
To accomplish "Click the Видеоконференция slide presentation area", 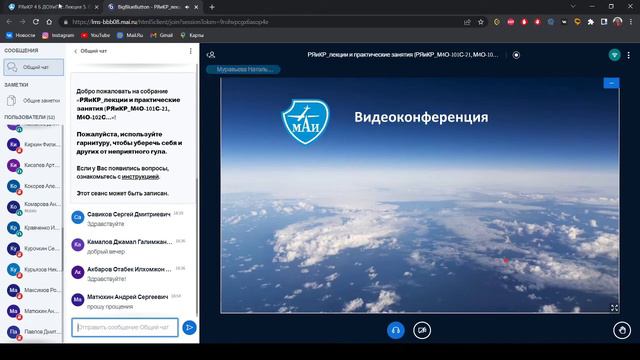I will [x=420, y=196].
